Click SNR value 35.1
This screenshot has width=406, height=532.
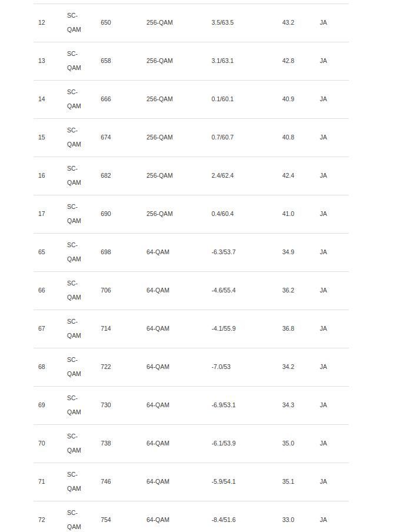(288, 481)
